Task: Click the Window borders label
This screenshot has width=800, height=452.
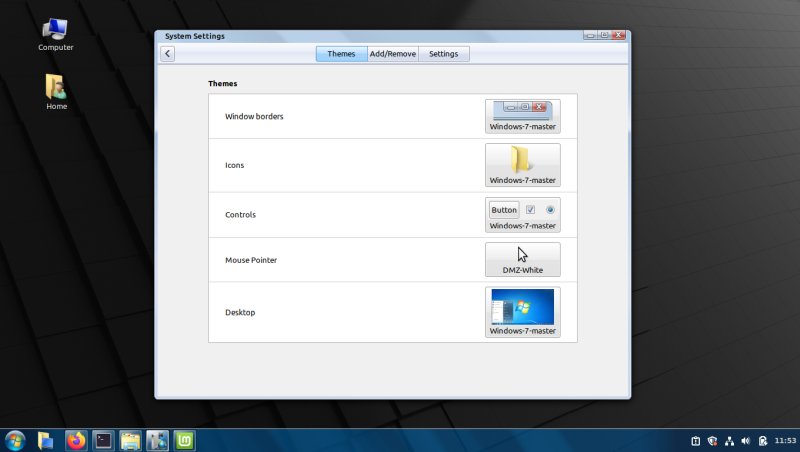Action: click(254, 116)
